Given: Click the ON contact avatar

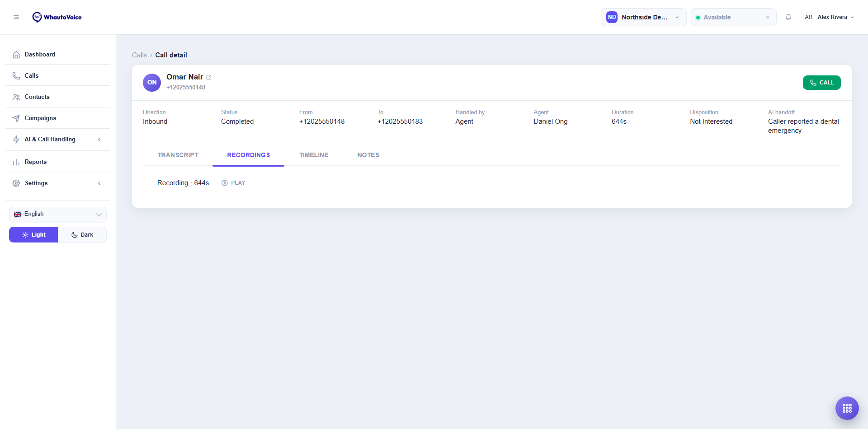Looking at the screenshot, I should (152, 83).
